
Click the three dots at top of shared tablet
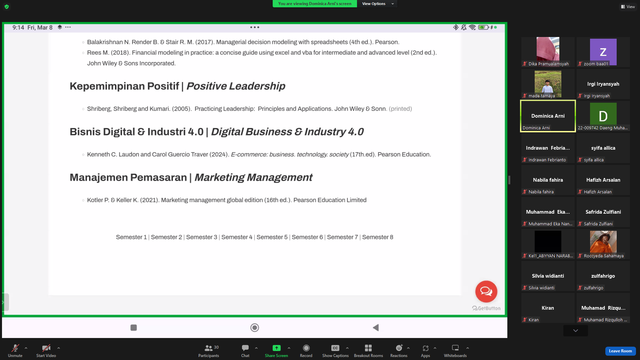(x=255, y=27)
